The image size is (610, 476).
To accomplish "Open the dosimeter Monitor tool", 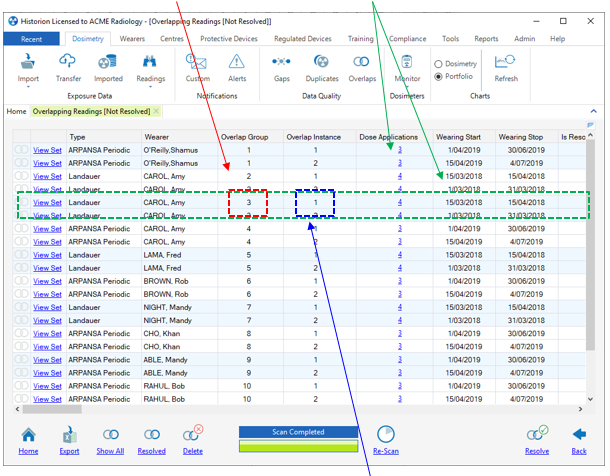I will point(407,68).
